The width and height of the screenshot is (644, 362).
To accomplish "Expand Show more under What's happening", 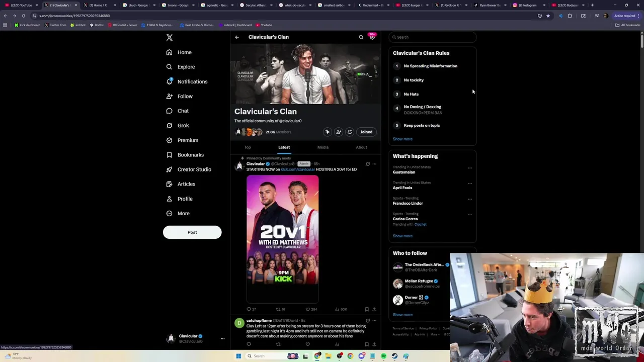I will pyautogui.click(x=403, y=236).
